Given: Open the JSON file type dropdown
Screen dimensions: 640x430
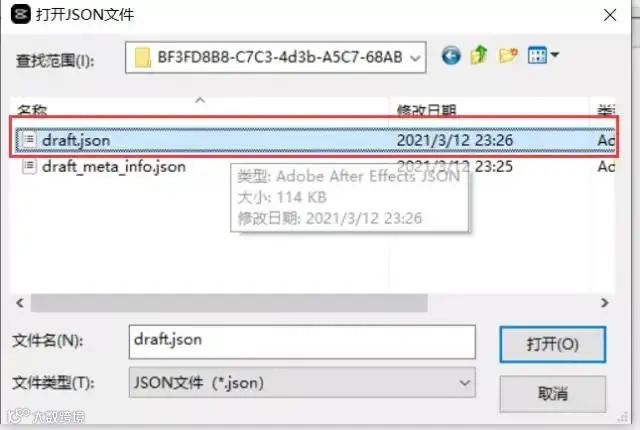Looking at the screenshot, I should (302, 383).
